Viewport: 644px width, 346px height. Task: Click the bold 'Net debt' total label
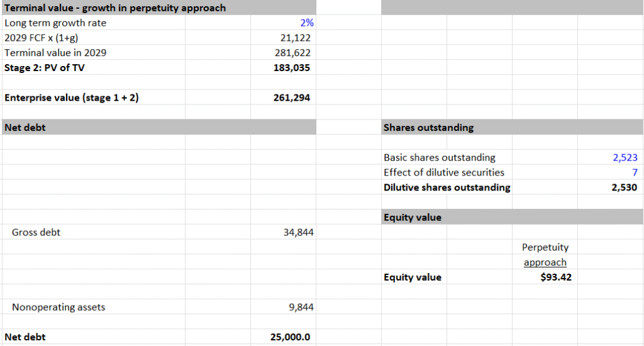25,337
